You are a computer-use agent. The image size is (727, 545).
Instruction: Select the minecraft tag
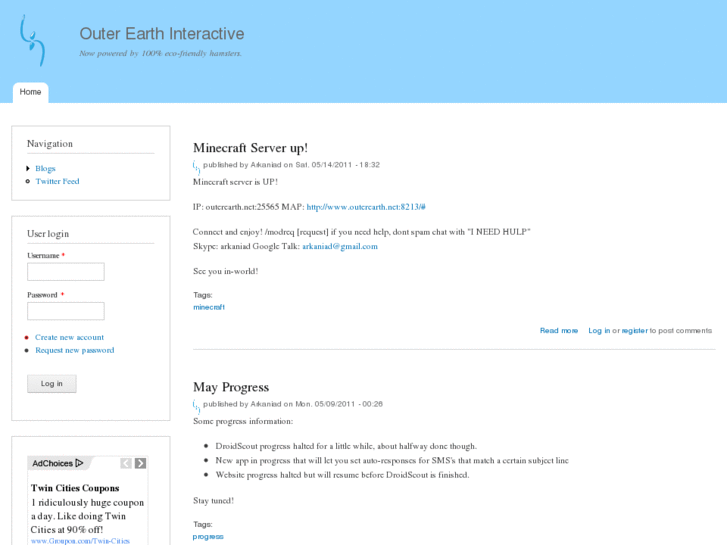(x=209, y=307)
